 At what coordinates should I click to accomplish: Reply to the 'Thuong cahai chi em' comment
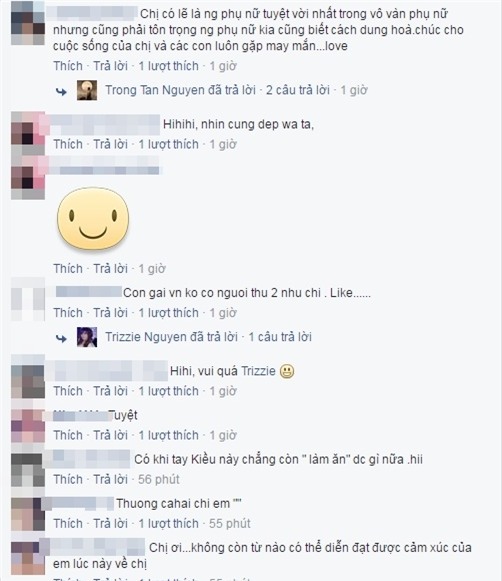click(x=110, y=523)
